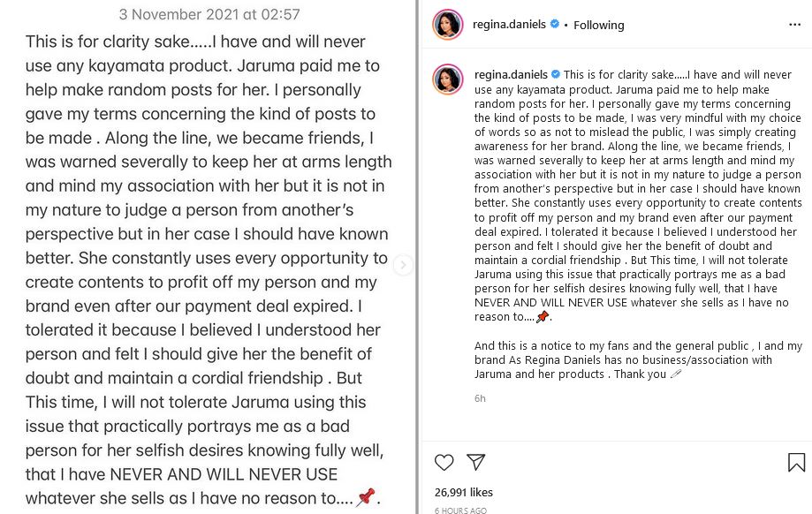Save the post using the bookmark icon
Screen dimensions: 812x514
coord(795,462)
